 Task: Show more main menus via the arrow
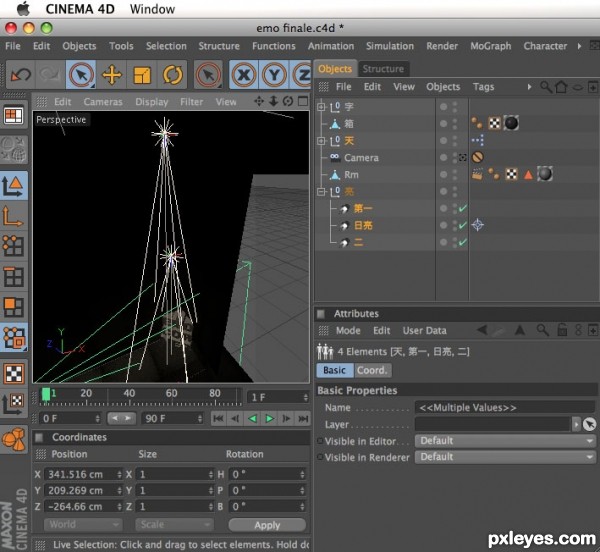(579, 46)
